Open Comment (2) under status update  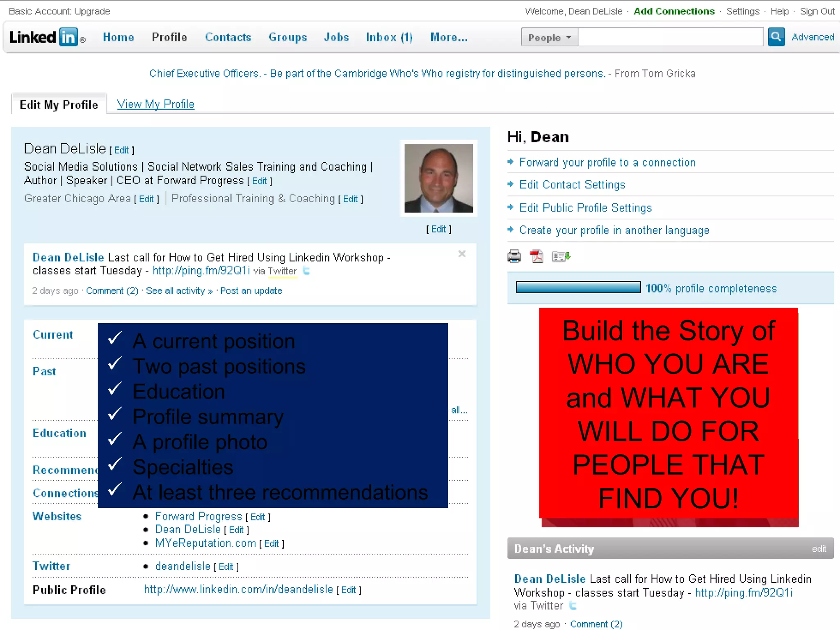click(x=112, y=291)
